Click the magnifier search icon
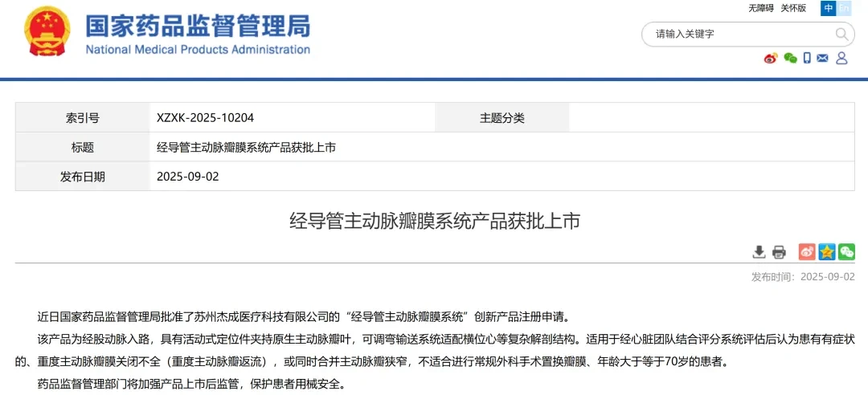868x395 pixels. [x=841, y=35]
